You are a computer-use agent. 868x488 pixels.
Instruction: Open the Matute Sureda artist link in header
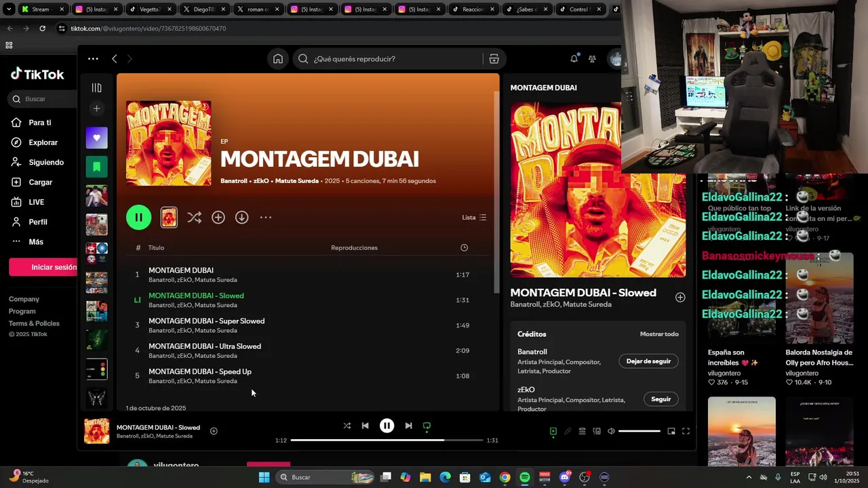coord(296,181)
